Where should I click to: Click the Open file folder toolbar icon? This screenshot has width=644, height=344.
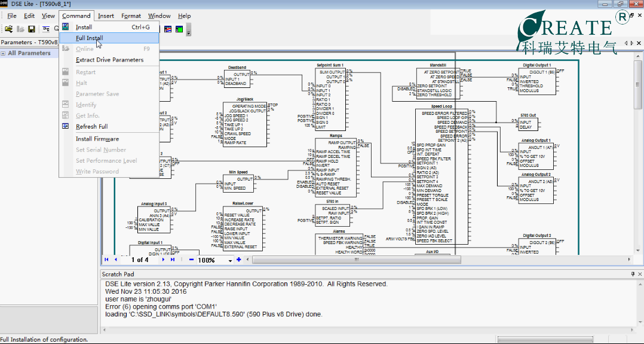pos(8,29)
